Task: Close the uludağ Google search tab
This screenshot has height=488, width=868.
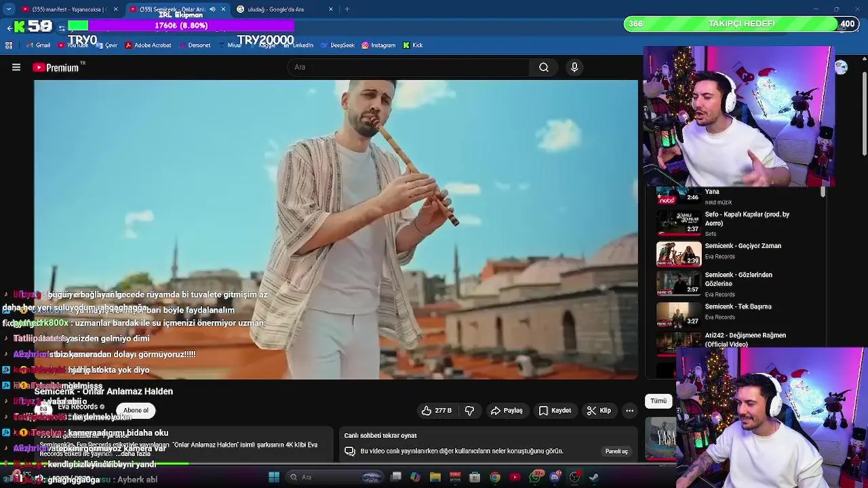Action: click(x=331, y=9)
